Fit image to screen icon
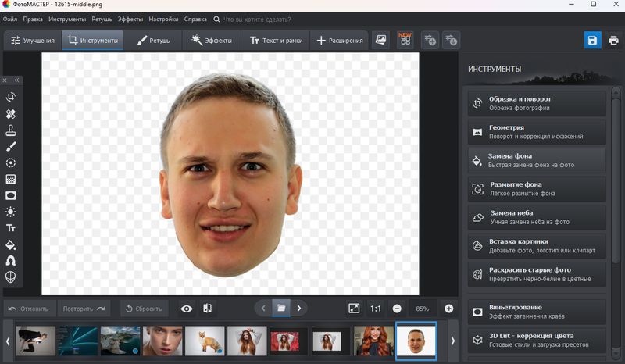The image size is (625, 364). click(x=354, y=309)
